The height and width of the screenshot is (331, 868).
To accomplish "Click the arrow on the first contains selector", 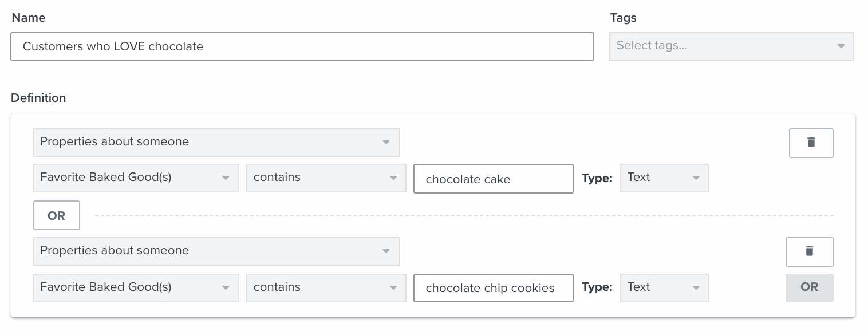I will pyautogui.click(x=393, y=178).
